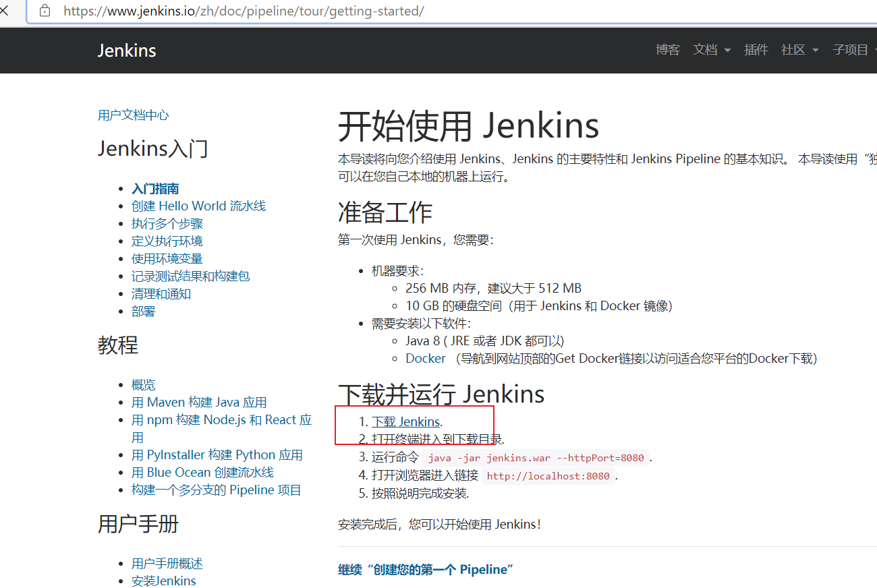Click the 开始使用 Jenkins page heading
Viewport: 877px width, 588px height.
[x=469, y=125]
